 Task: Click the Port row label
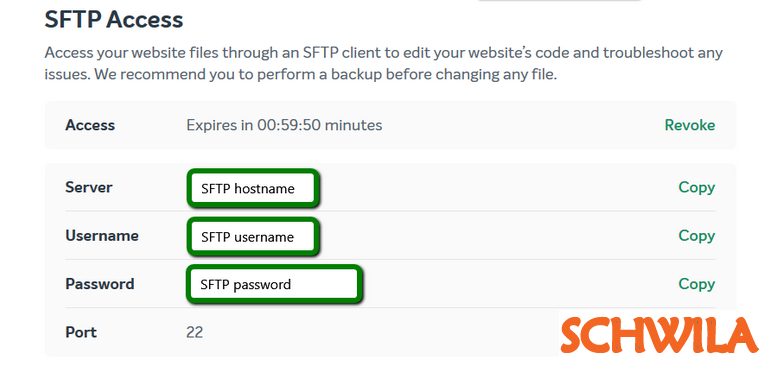click(81, 332)
